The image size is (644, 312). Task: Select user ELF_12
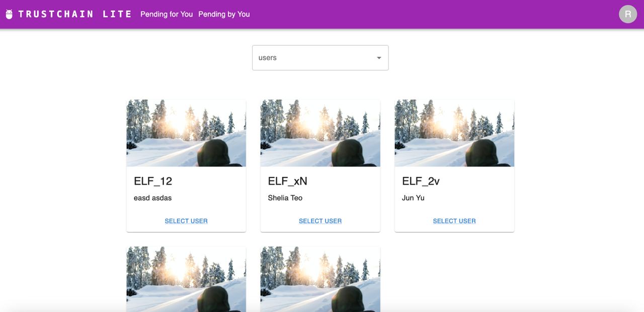tap(186, 221)
